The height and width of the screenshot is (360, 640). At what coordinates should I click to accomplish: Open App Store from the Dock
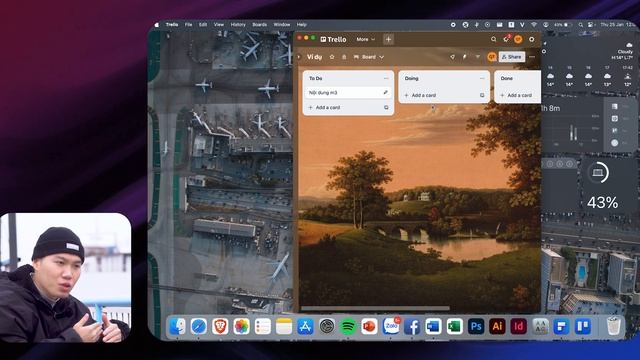coord(305,327)
